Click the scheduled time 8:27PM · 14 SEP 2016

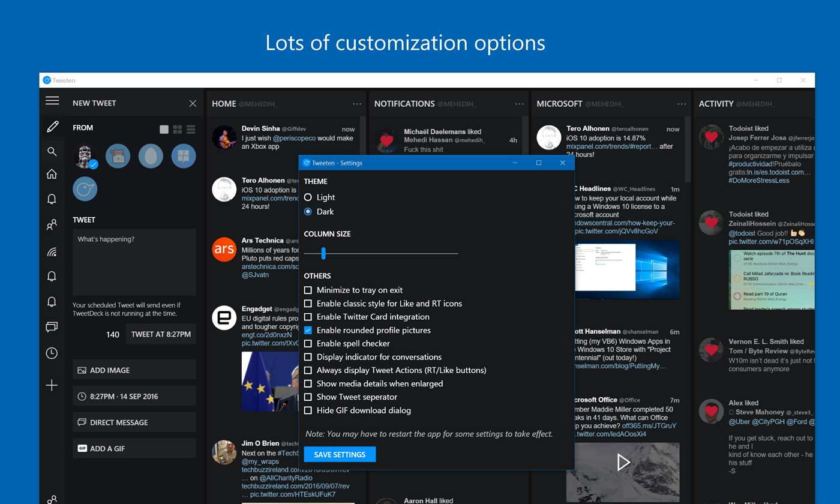[x=134, y=397]
